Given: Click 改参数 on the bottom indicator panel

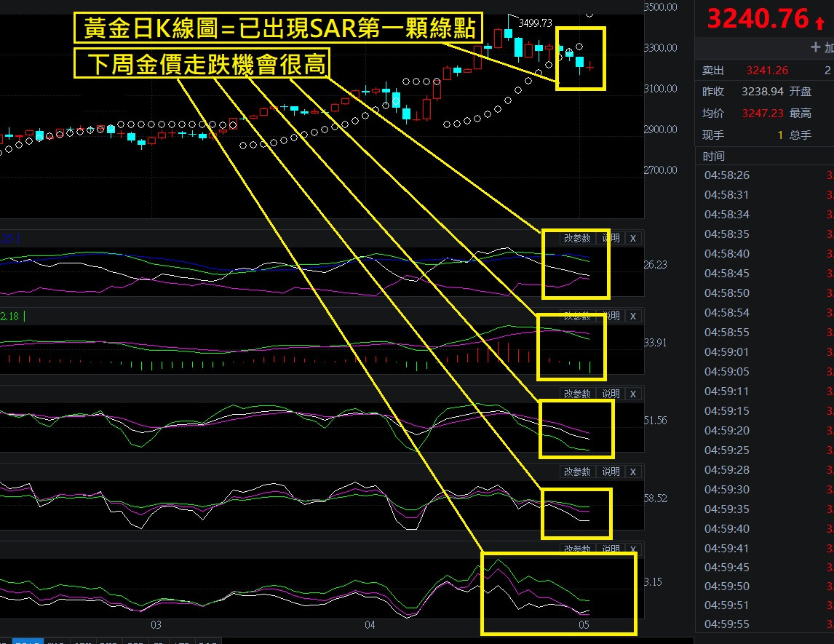Looking at the screenshot, I should tap(577, 549).
